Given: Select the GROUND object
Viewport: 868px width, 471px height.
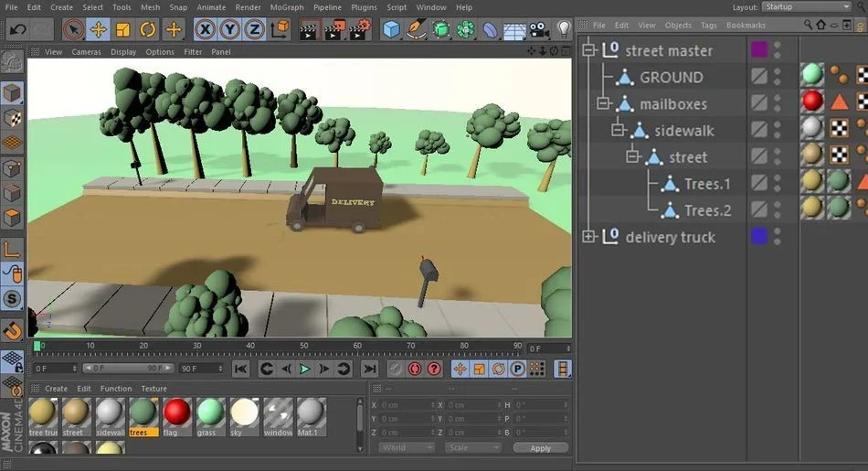Looking at the screenshot, I should point(671,77).
